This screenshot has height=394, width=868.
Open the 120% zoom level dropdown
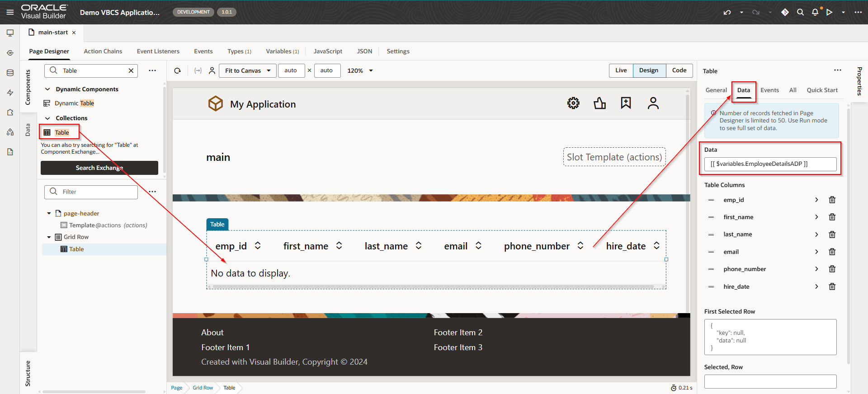pos(360,70)
